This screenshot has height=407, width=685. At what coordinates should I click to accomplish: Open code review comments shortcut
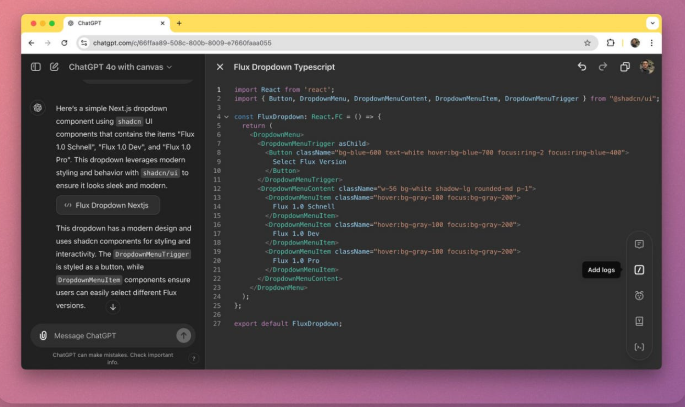639,244
